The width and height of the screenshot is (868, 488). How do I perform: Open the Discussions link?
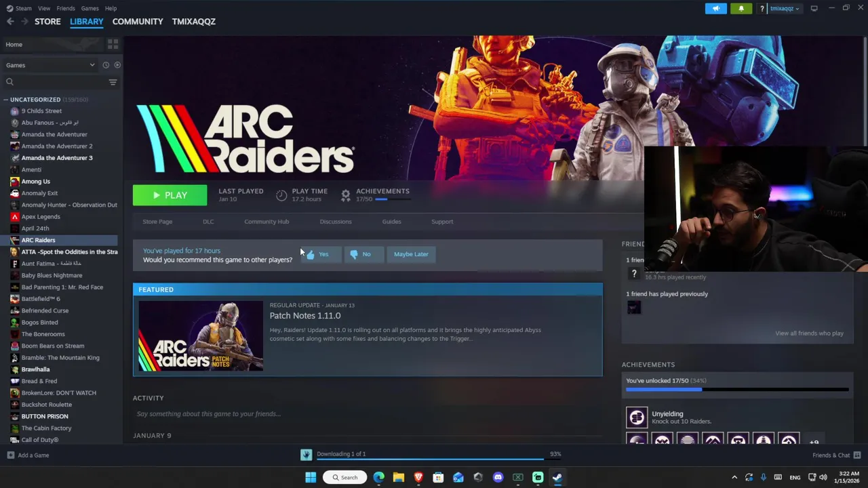click(x=336, y=222)
